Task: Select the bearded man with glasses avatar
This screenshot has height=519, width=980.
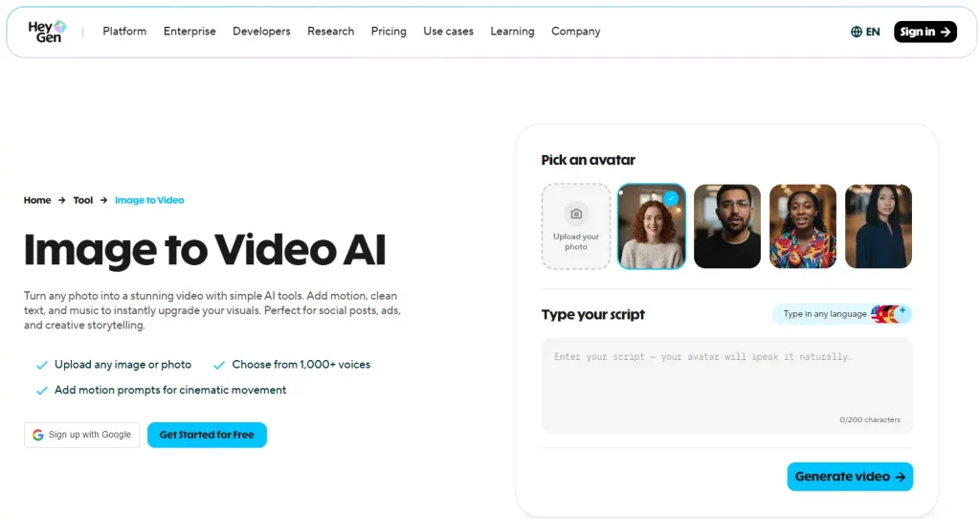Action: tap(727, 227)
